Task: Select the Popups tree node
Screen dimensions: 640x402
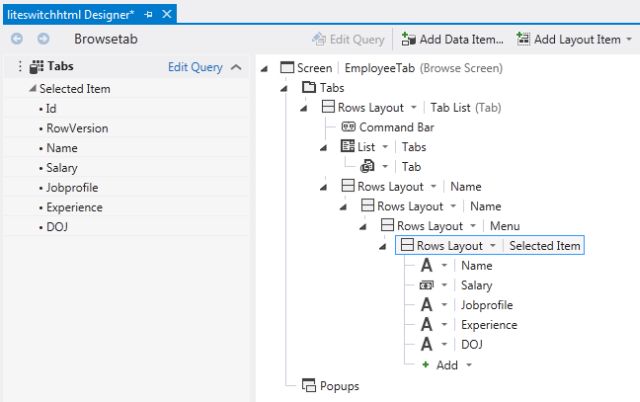Action: click(x=331, y=385)
